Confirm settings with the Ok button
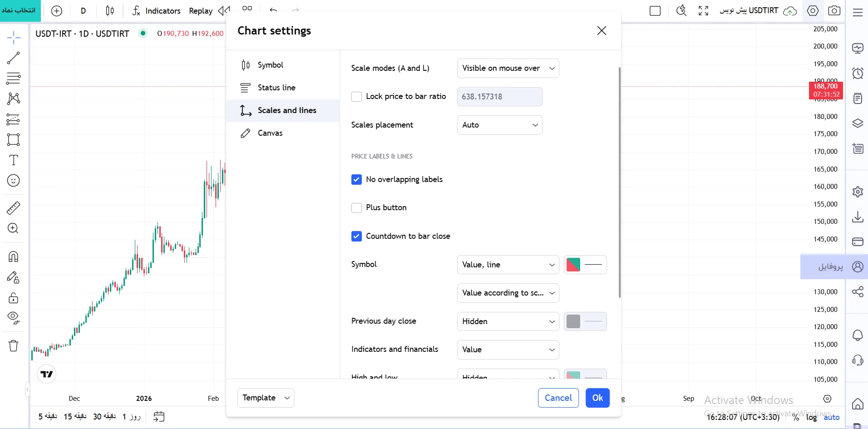Viewport: 868px width, 429px height. coord(597,398)
